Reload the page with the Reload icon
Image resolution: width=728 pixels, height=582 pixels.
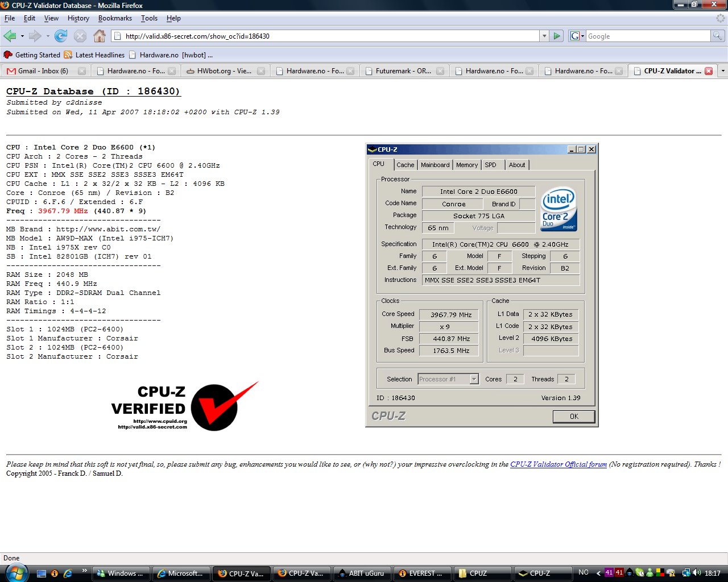tap(61, 36)
